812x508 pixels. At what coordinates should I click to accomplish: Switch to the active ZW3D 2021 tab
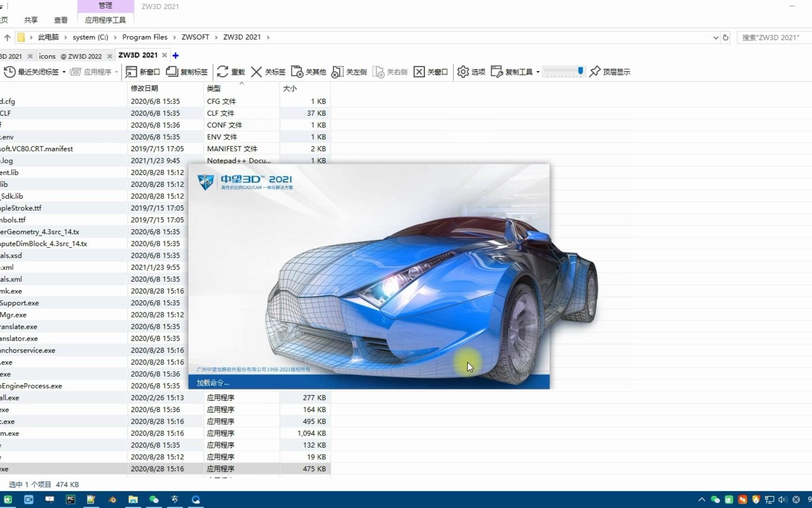(x=138, y=55)
